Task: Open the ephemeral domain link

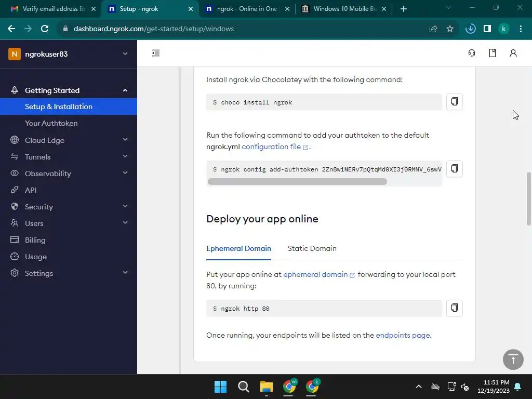Action: 319,274
